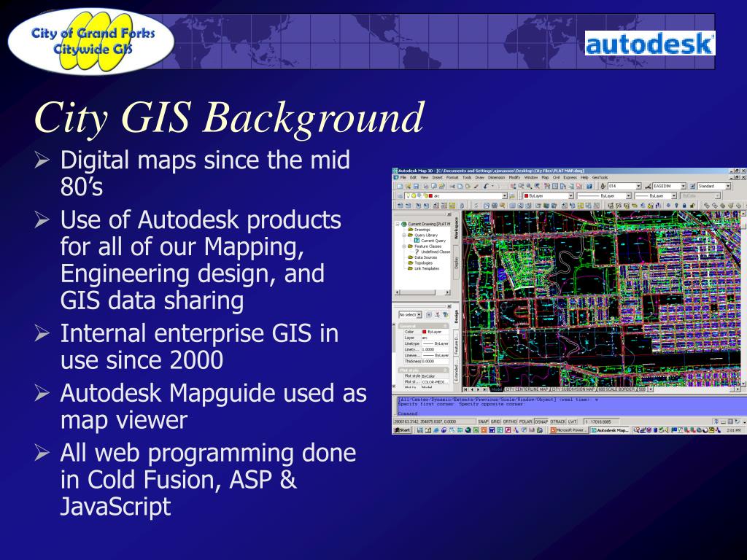The height and width of the screenshot is (560, 747).
Task: Toggle SNAP mode in status bar
Action: coord(484,421)
